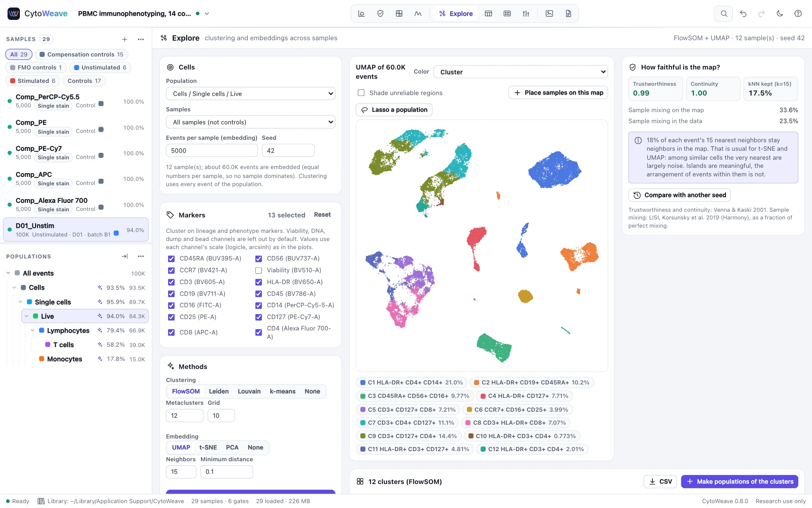
Task: Open the sliders compensation settings view
Action: (526, 14)
